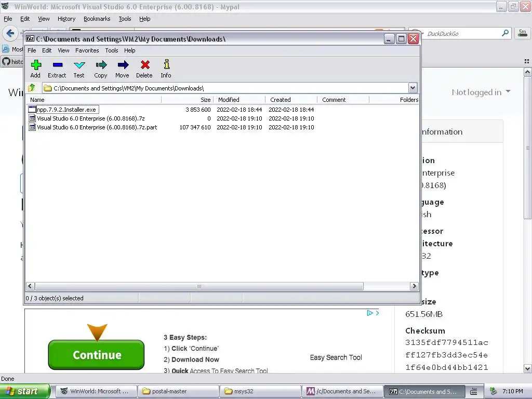Switch to msys32 taskbar folder
The image size is (532, 399).
261,391
